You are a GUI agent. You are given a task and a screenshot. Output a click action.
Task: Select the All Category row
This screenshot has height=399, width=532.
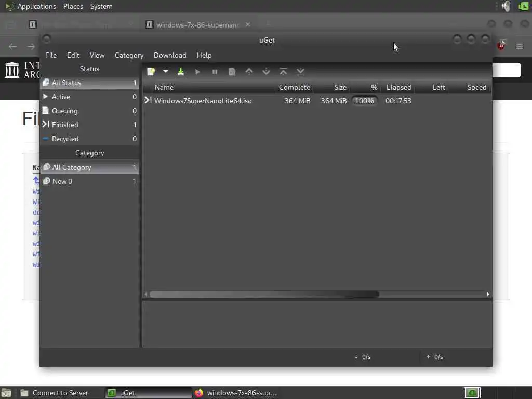tap(89, 167)
